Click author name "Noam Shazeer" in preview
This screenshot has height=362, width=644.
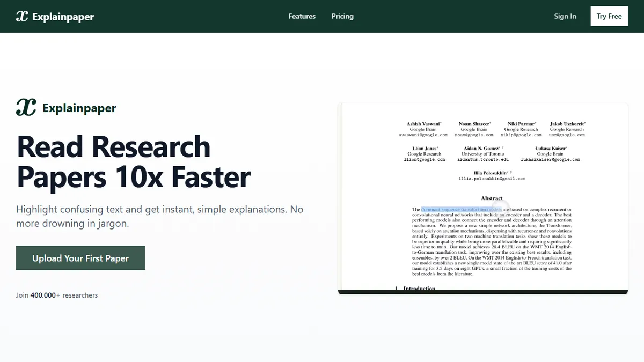click(x=474, y=124)
